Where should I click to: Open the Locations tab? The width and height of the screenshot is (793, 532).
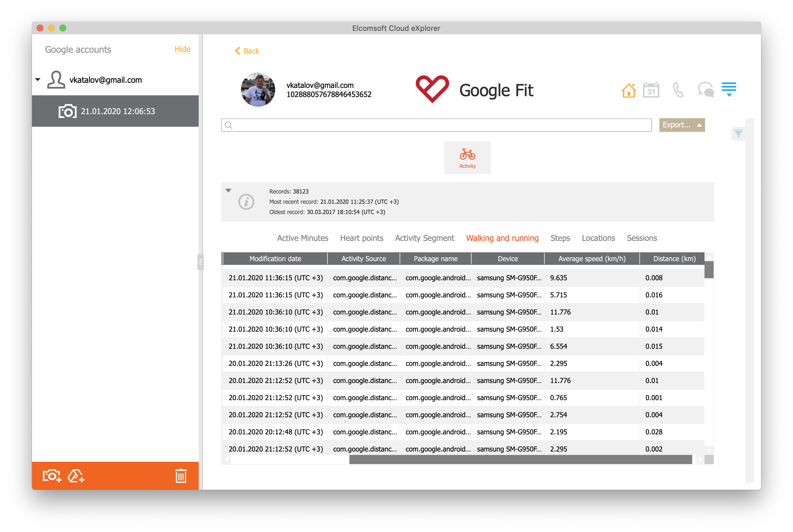pos(598,238)
